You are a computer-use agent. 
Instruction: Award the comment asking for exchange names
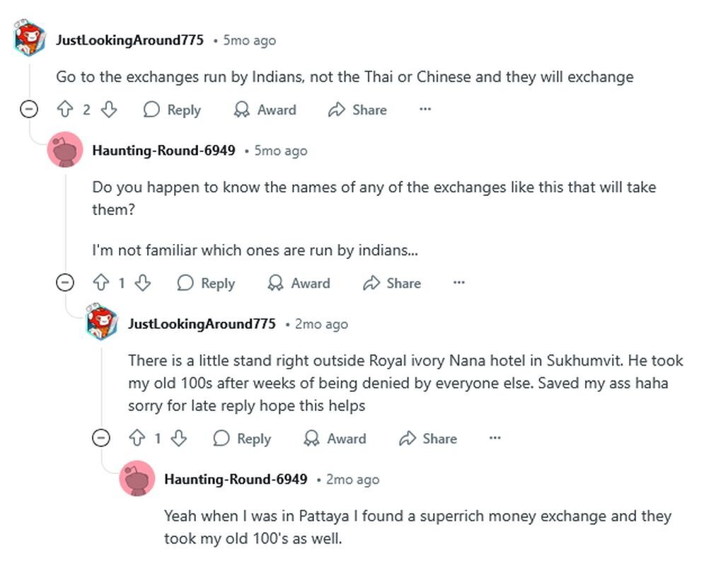(x=299, y=283)
